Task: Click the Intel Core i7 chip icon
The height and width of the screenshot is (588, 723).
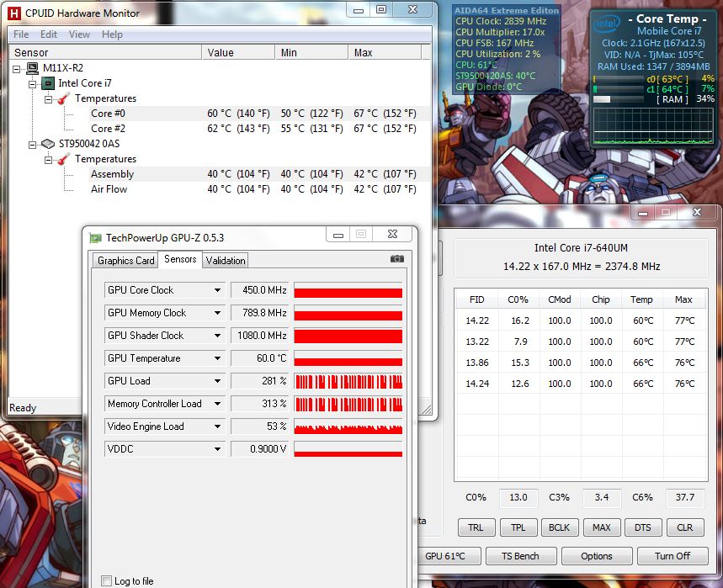Action: click(48, 83)
